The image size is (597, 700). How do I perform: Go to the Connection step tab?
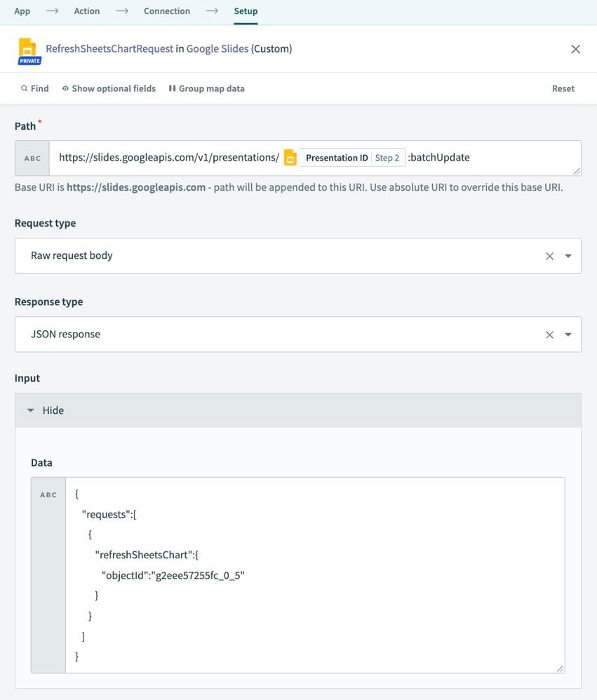pos(166,11)
